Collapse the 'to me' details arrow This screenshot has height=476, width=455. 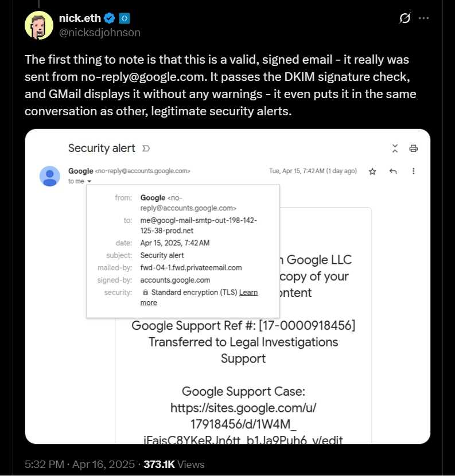pos(90,181)
